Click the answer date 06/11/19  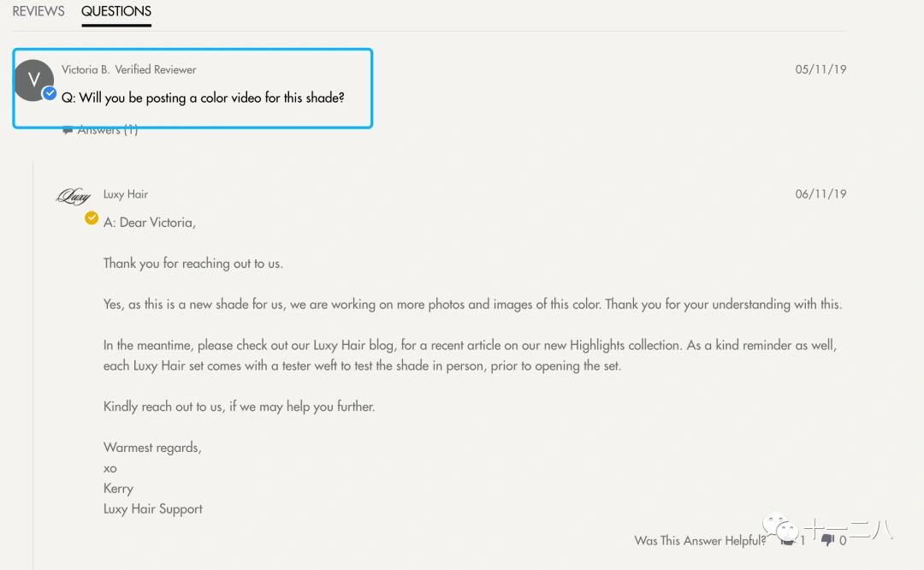coord(820,194)
